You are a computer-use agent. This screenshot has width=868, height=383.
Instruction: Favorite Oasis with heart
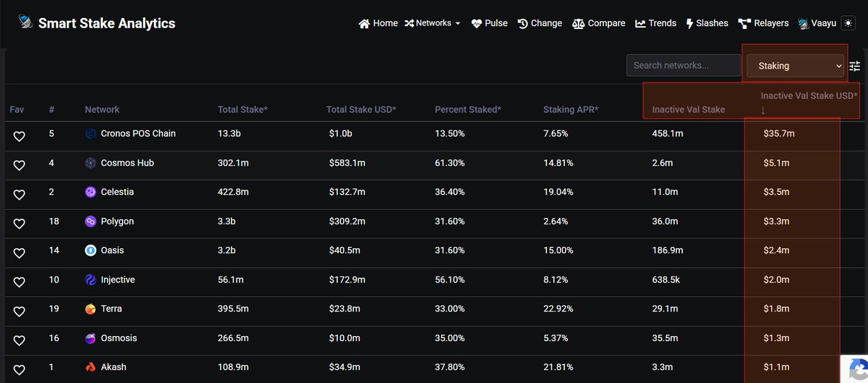tap(20, 253)
